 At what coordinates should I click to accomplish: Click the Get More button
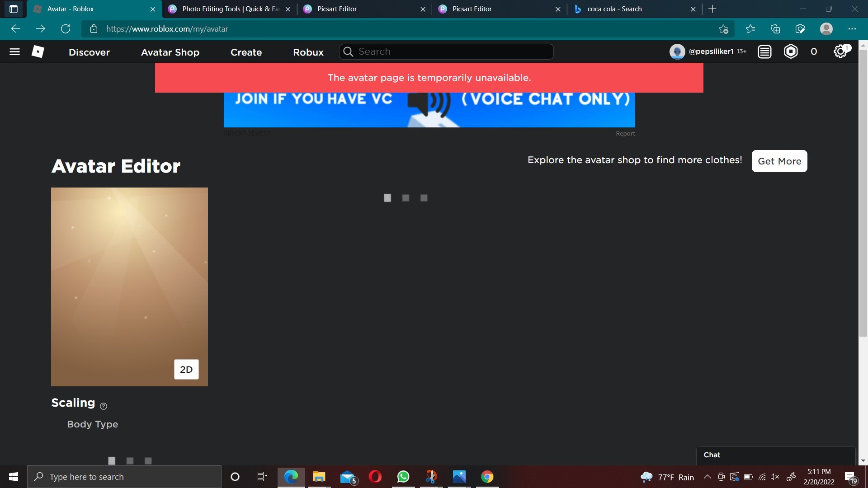point(779,161)
